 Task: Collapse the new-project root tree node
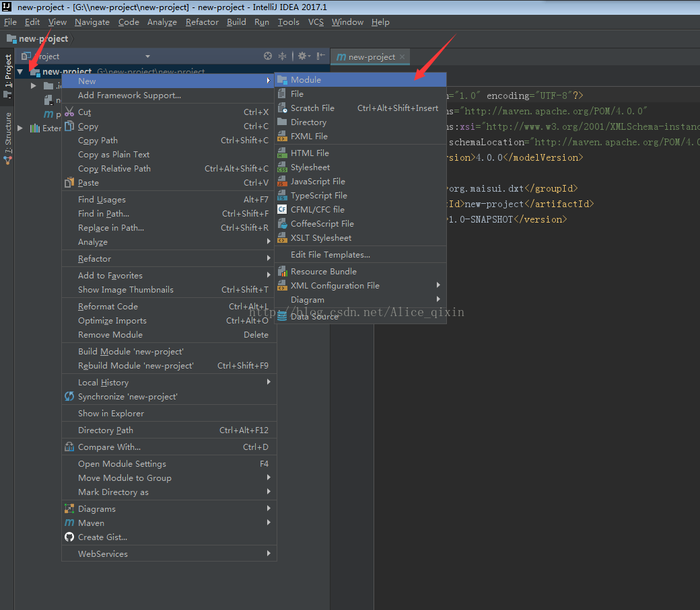tap(20, 71)
